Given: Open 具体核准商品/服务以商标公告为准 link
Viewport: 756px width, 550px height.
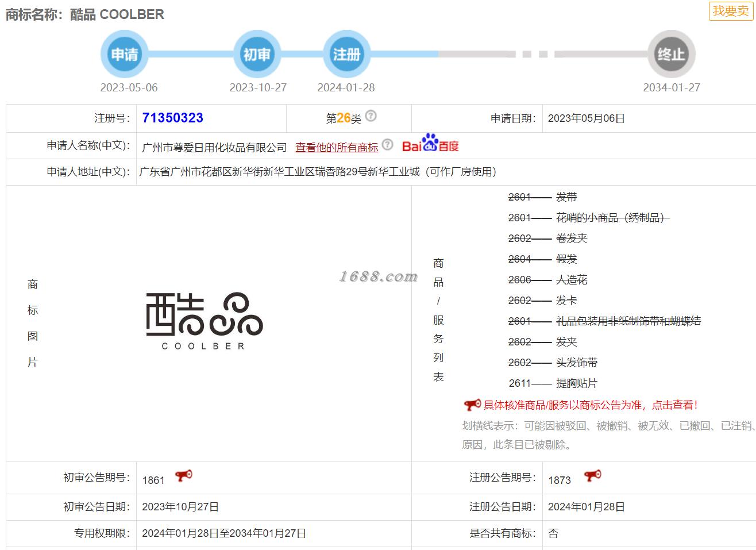Looking at the screenshot, I should point(591,405).
